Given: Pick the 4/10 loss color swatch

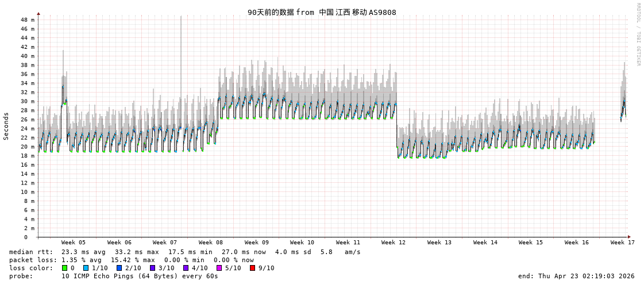Looking at the screenshot, I should tap(186, 268).
